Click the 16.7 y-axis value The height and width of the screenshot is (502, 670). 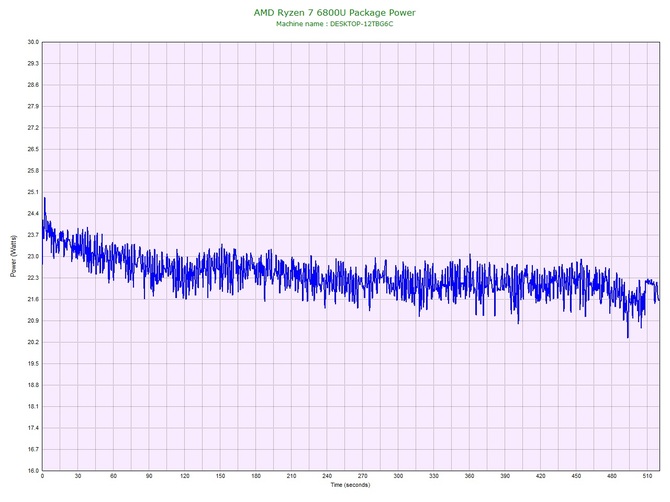point(33,449)
